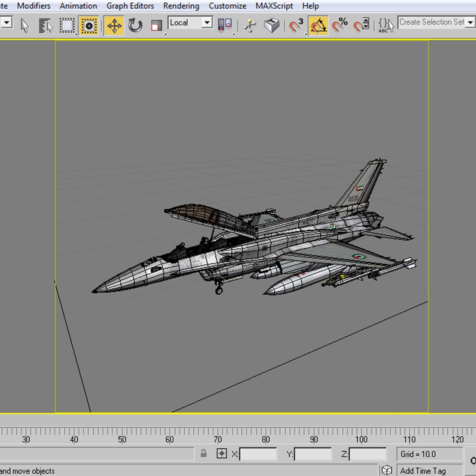
Task: Click frame 110 on the time ruler
Action: 409,439
